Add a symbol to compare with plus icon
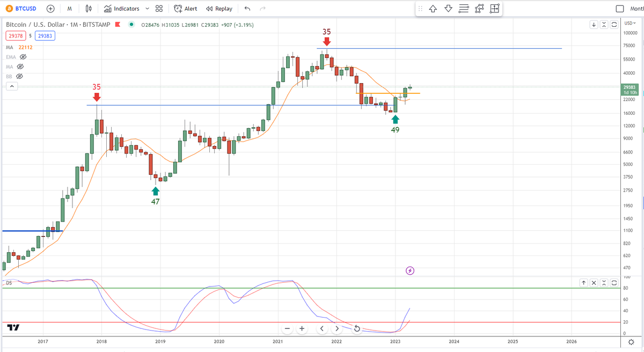 [x=50, y=9]
